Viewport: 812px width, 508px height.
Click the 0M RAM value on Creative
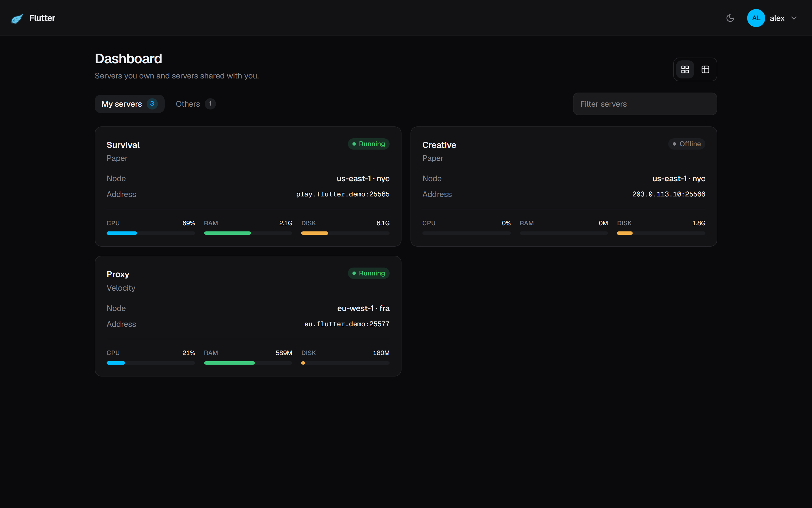coord(603,223)
